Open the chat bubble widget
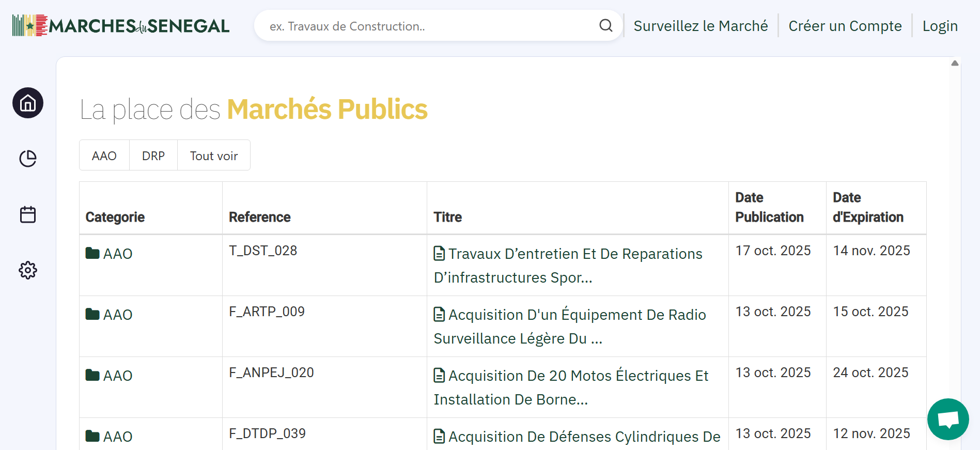Screen dimensions: 980x450 [947, 419]
